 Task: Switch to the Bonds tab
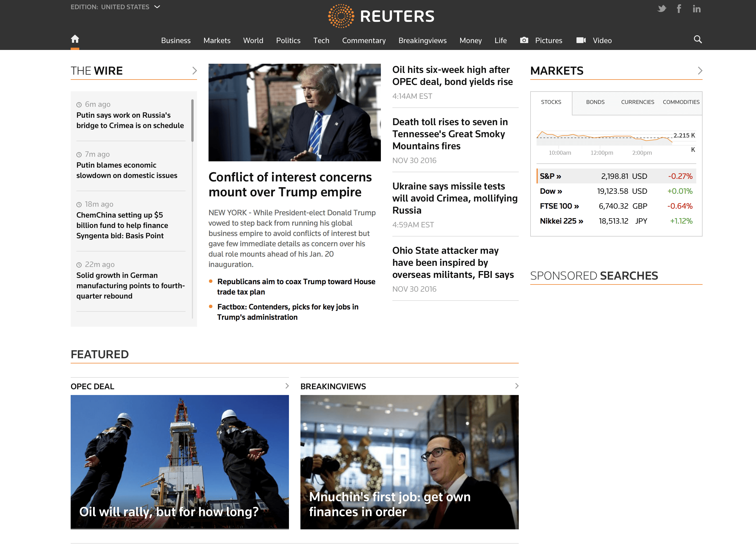595,102
